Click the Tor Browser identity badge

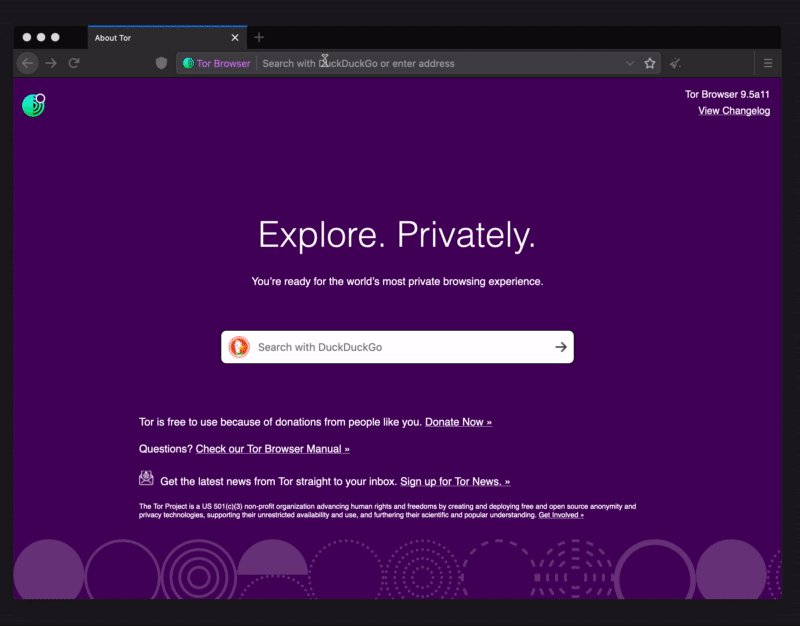pos(217,63)
